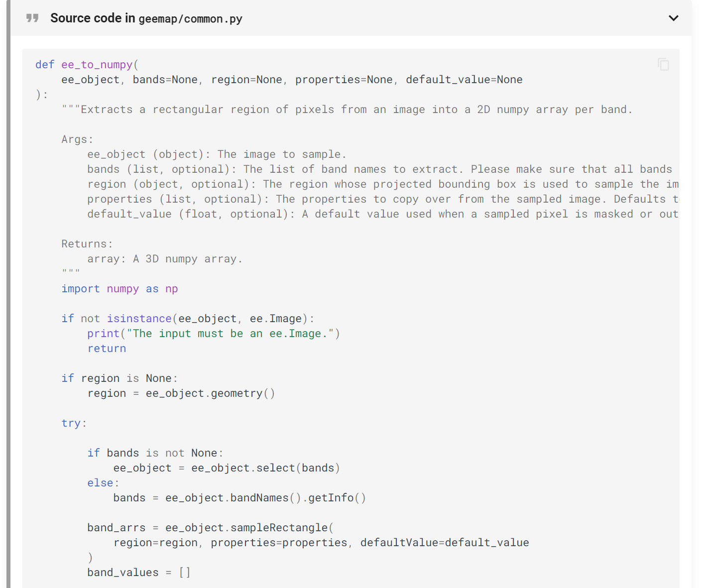Screen dimensions: 707x588
Task: Click the copy-to-clipboard icon on the code block
Action: (x=664, y=64)
